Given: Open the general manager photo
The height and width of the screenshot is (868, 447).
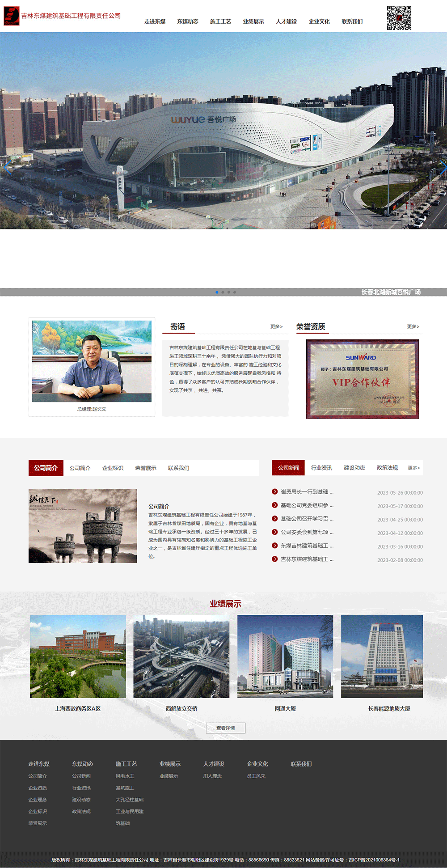Looking at the screenshot, I should click(92, 361).
